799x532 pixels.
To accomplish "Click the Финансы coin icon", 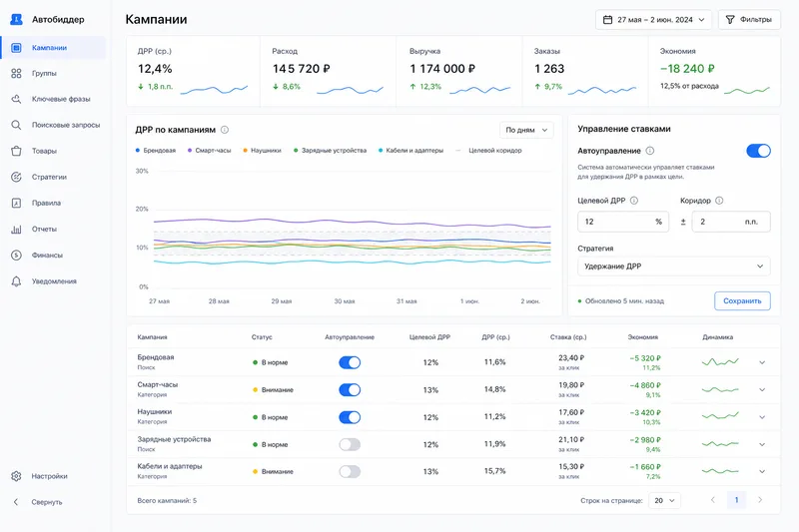I will click(16, 256).
